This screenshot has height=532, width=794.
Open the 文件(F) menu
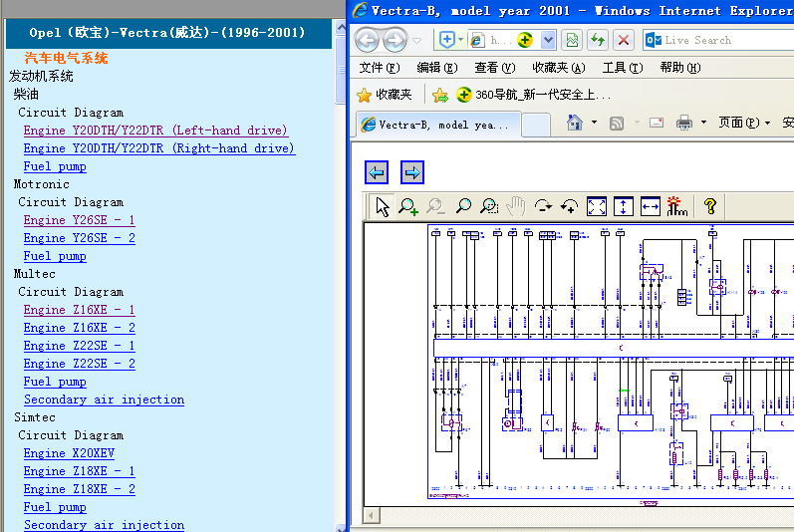(x=380, y=68)
